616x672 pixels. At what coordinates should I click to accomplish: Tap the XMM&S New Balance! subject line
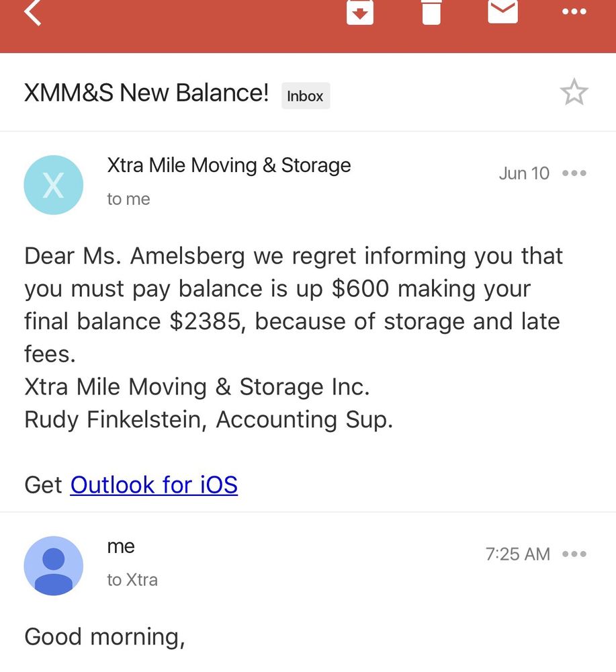tap(146, 93)
